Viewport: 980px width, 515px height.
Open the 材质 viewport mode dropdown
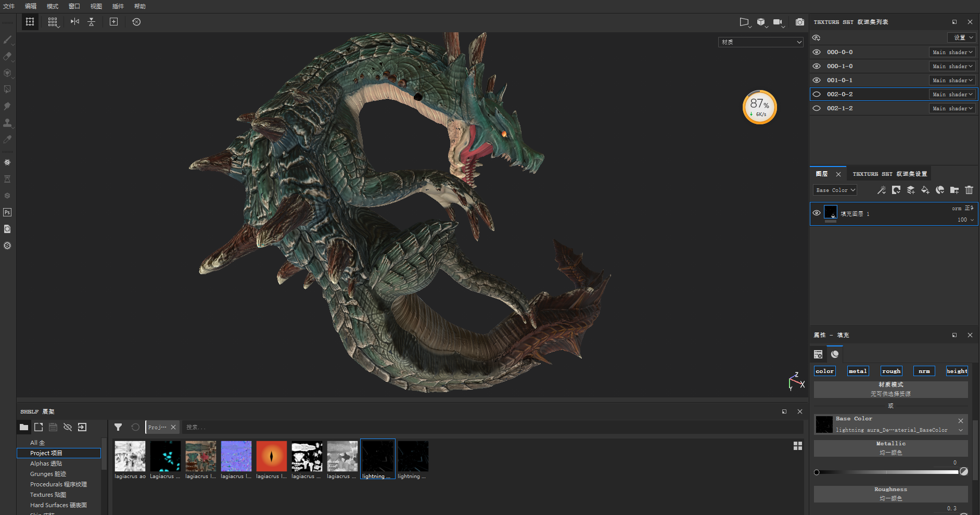click(761, 42)
